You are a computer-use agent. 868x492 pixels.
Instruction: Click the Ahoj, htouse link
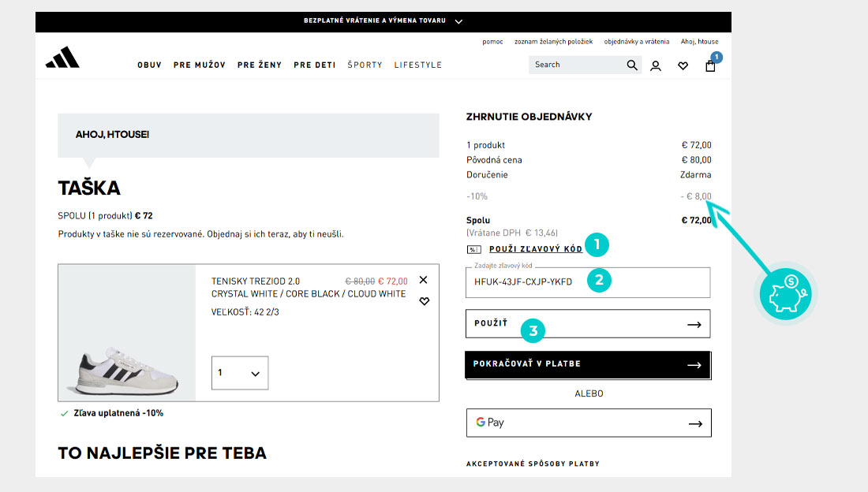click(x=700, y=42)
